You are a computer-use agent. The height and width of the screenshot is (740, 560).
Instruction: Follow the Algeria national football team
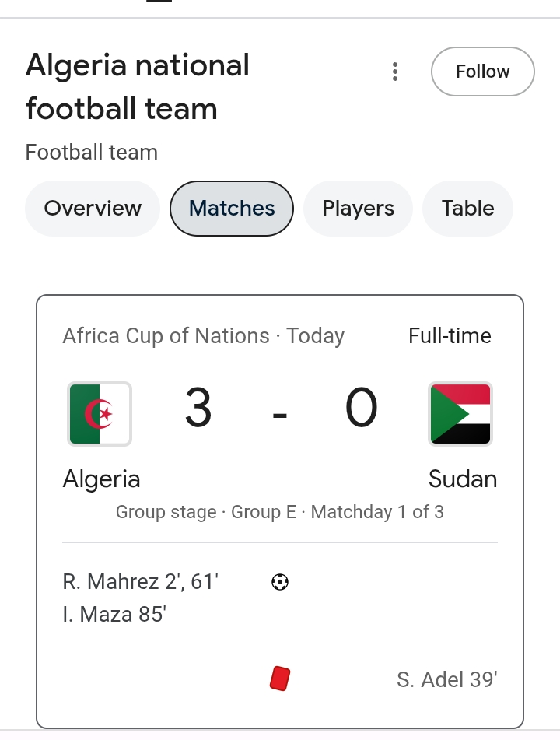pos(482,72)
